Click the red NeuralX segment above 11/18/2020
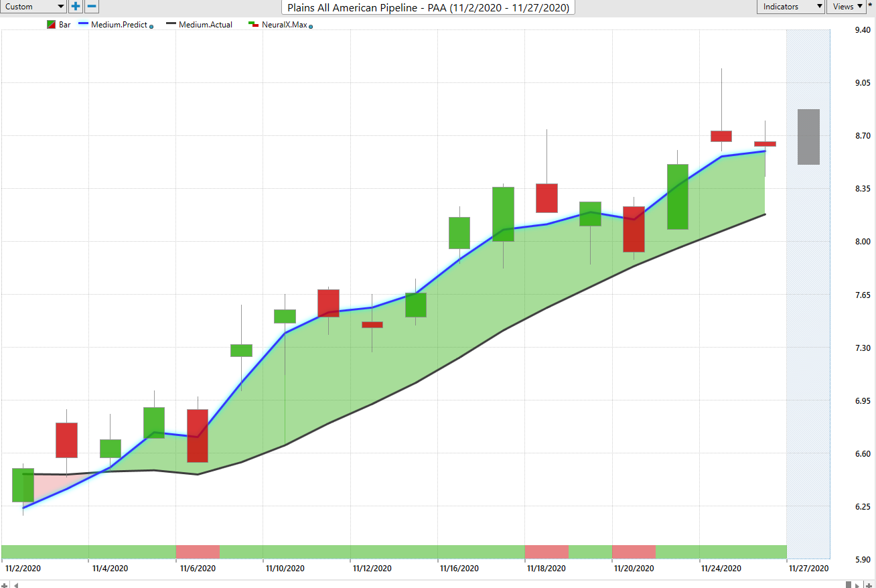876x588 pixels. 546,552
